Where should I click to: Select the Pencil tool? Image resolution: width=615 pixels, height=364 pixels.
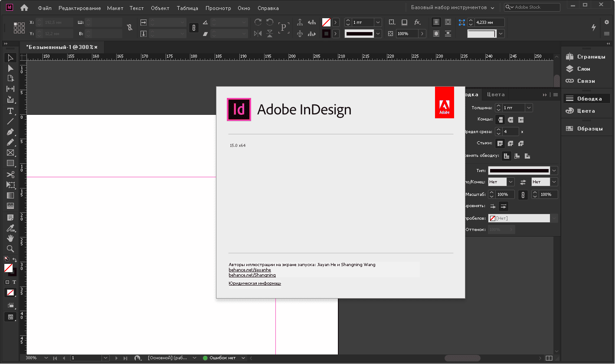click(10, 142)
